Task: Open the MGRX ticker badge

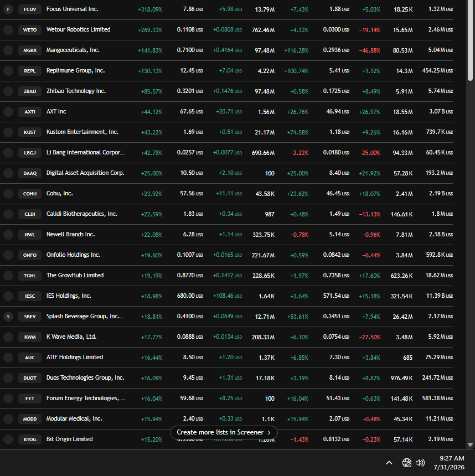Action: [30, 50]
